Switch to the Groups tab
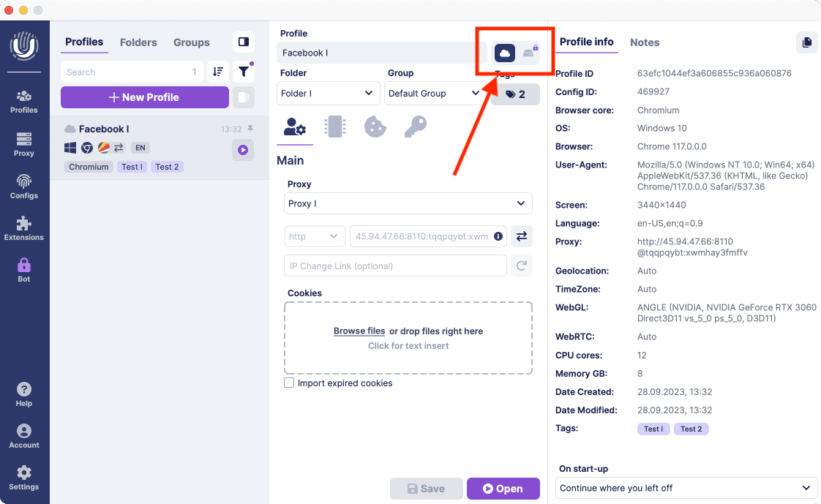 point(192,42)
